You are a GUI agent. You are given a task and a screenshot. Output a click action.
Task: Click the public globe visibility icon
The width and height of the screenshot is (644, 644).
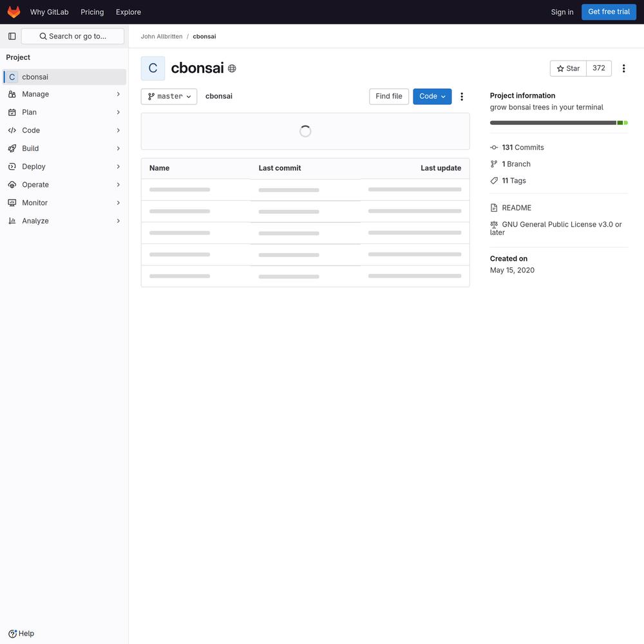(x=232, y=69)
